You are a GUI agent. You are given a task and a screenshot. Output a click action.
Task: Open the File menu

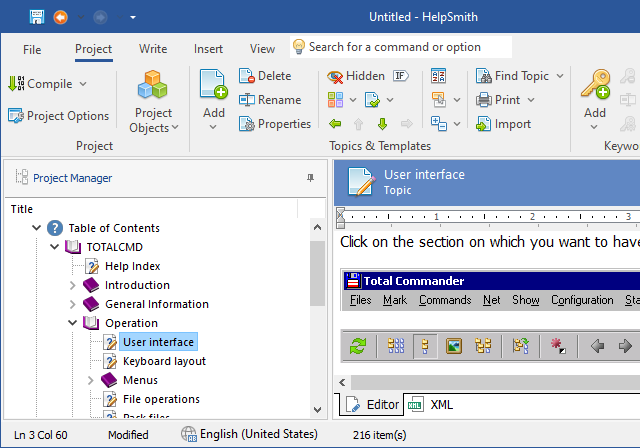click(x=32, y=49)
